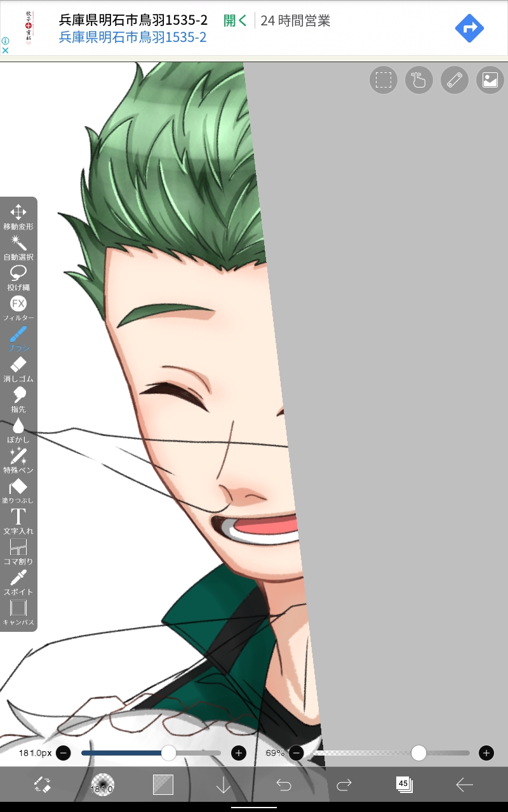Open the ruler tool icon
This screenshot has width=508, height=812.
pyautogui.click(x=455, y=80)
